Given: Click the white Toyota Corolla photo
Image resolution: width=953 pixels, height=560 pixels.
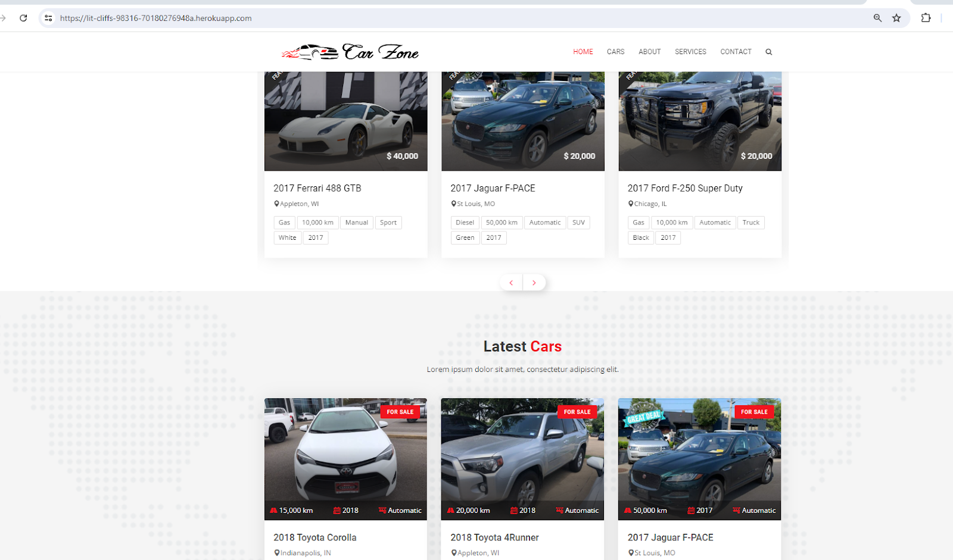Looking at the screenshot, I should [345, 459].
